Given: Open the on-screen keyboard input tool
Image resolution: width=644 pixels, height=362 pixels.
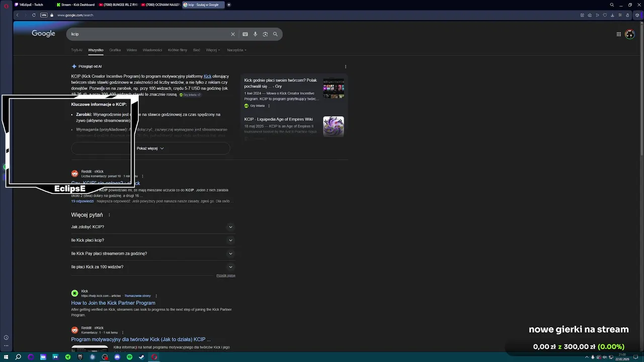Looking at the screenshot, I should coord(245,34).
